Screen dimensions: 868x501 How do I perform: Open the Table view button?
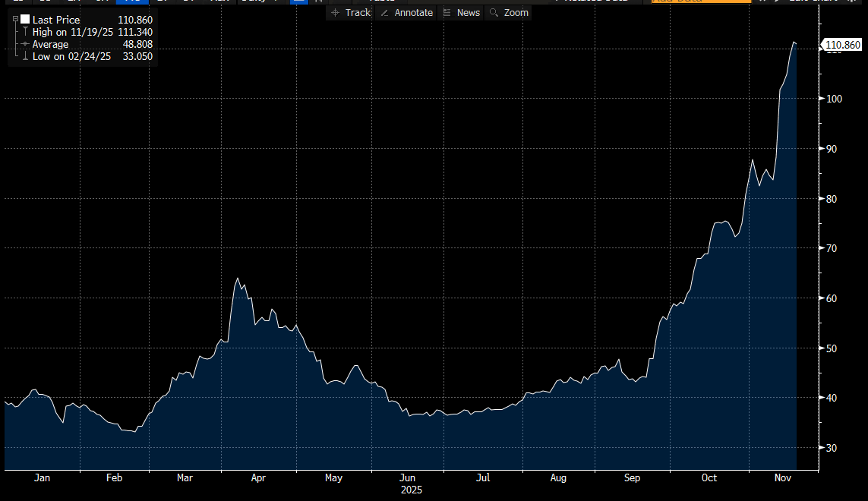[x=381, y=2]
